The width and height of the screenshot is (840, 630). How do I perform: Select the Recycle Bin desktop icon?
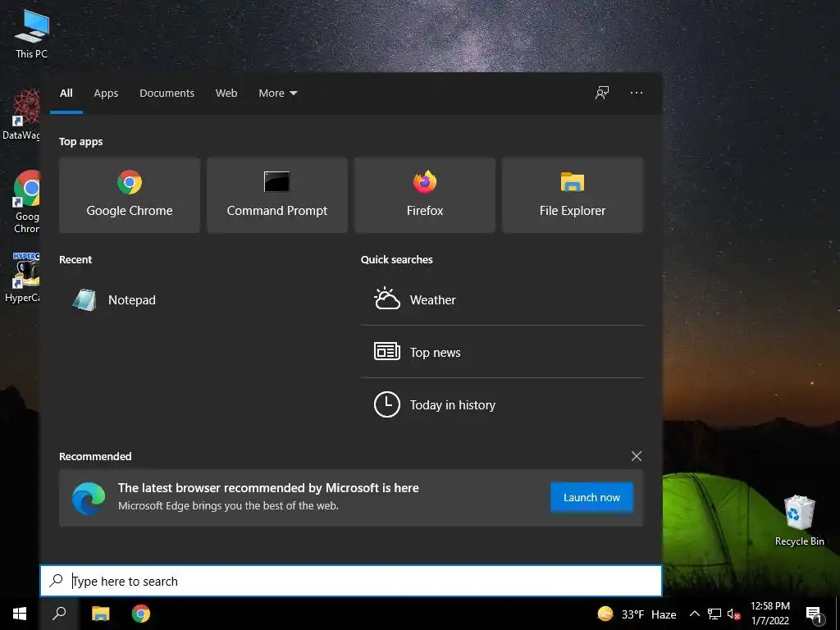click(x=799, y=520)
